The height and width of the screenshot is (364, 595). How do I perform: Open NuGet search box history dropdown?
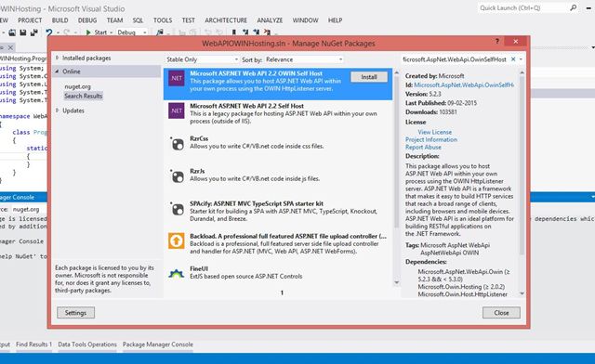521,59
